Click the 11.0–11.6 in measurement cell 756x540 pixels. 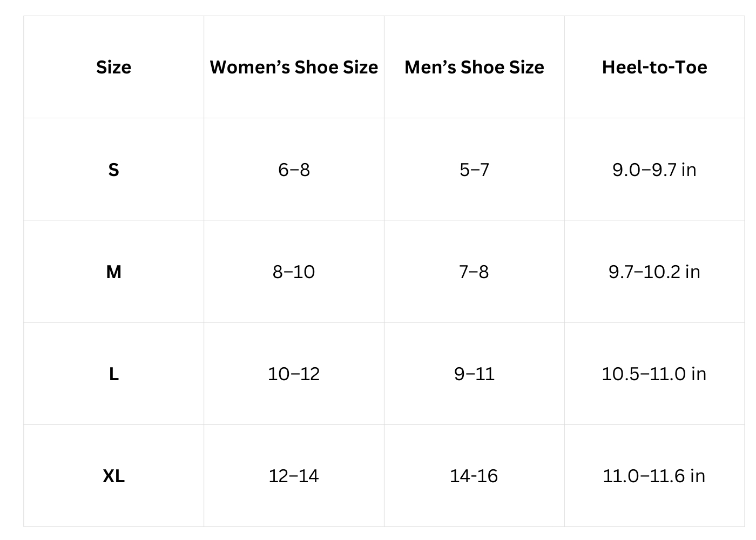(654, 476)
